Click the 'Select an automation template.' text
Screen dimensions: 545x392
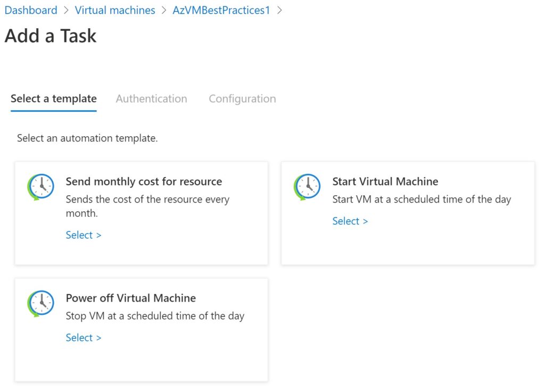pyautogui.click(x=87, y=138)
